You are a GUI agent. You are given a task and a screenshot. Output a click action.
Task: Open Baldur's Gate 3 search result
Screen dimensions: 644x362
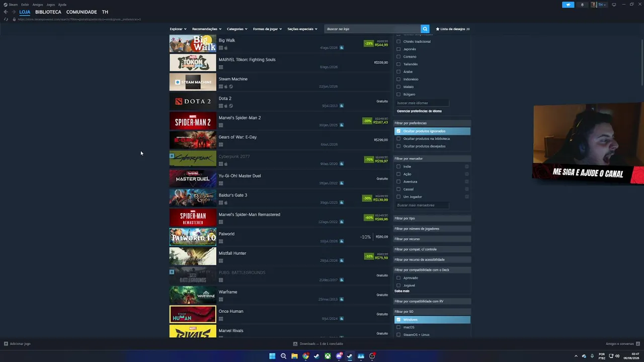click(x=279, y=198)
